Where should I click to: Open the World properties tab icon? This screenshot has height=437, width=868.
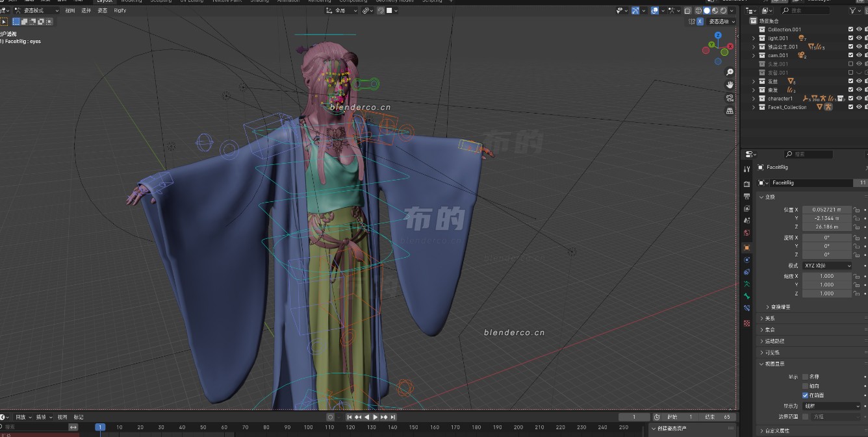click(x=747, y=232)
